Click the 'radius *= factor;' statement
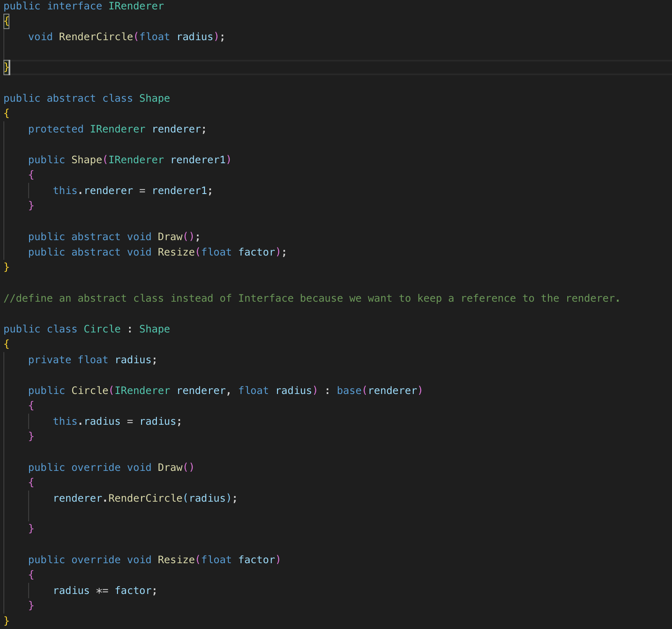Viewport: 672px width, 629px height. (105, 591)
